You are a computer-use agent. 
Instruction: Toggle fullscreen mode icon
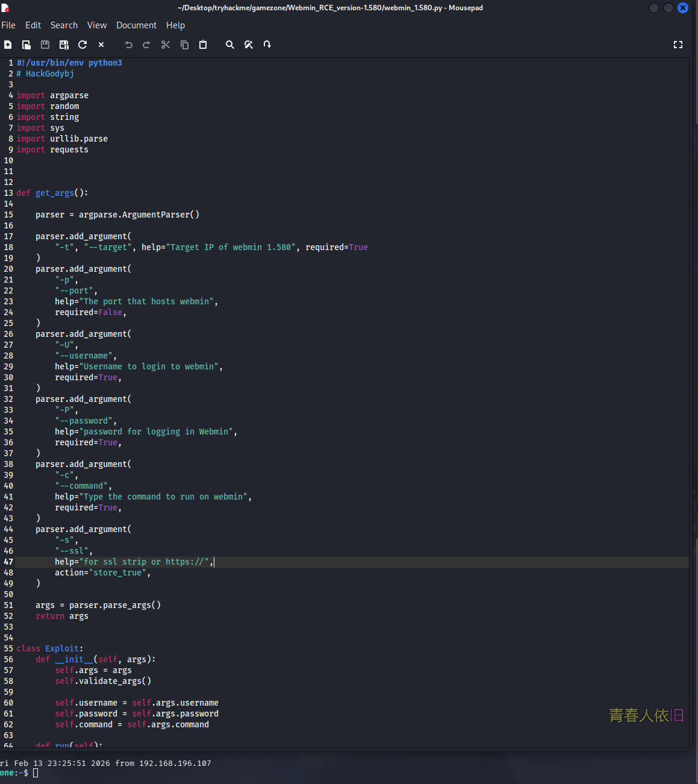pyautogui.click(x=678, y=45)
